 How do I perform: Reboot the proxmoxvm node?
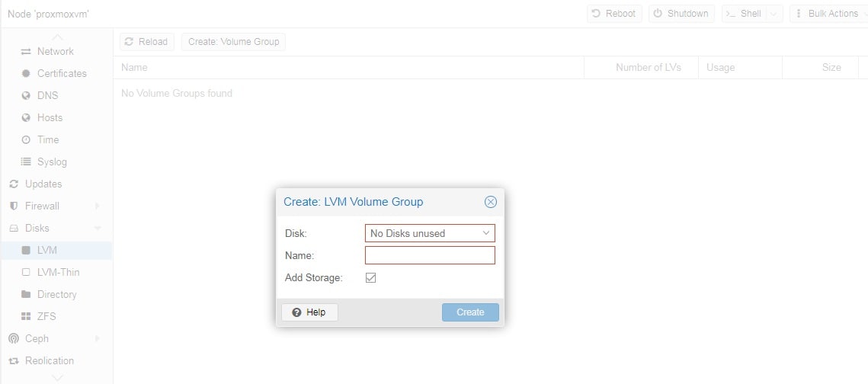click(x=614, y=13)
